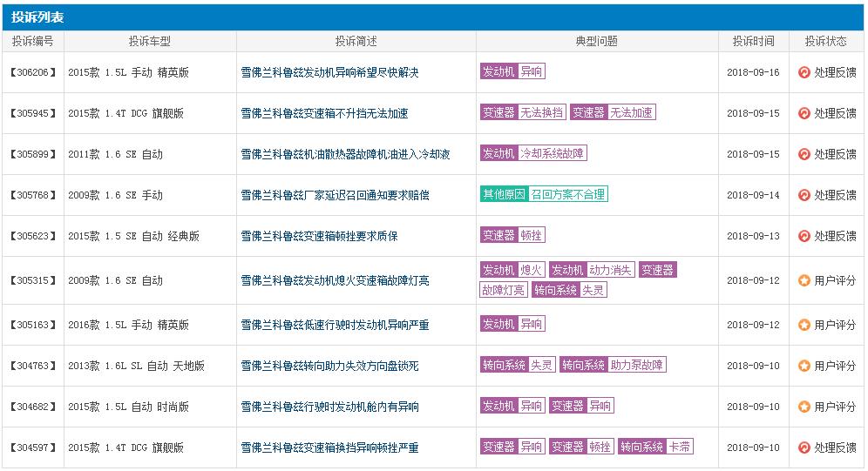The image size is (868, 471).
Task: Open complaint about 发动机异响希望尽快解决
Action: click(330, 72)
